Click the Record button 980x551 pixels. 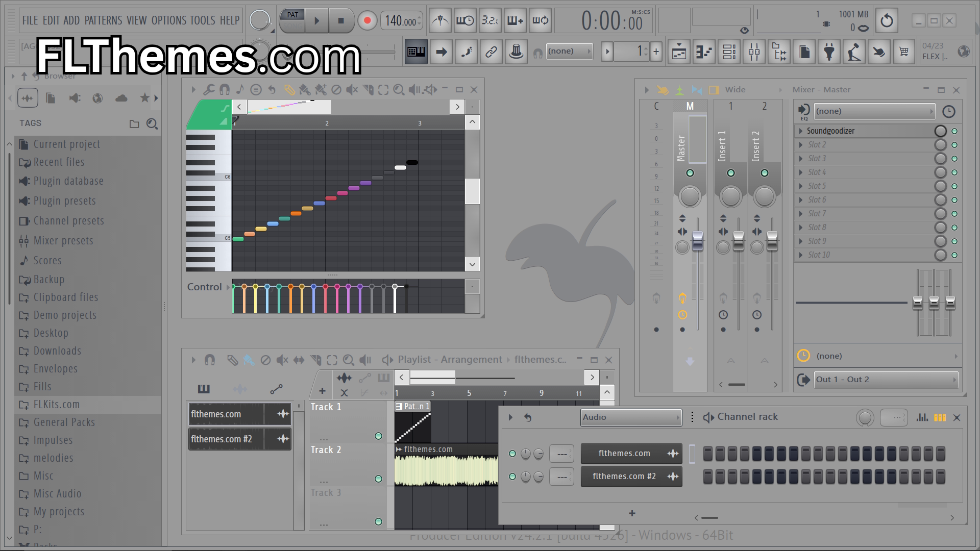367,21
